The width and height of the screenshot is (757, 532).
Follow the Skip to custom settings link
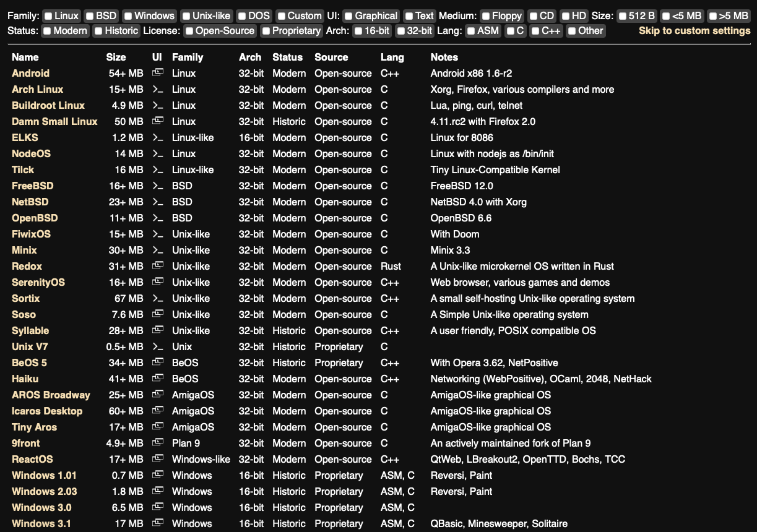pos(694,31)
